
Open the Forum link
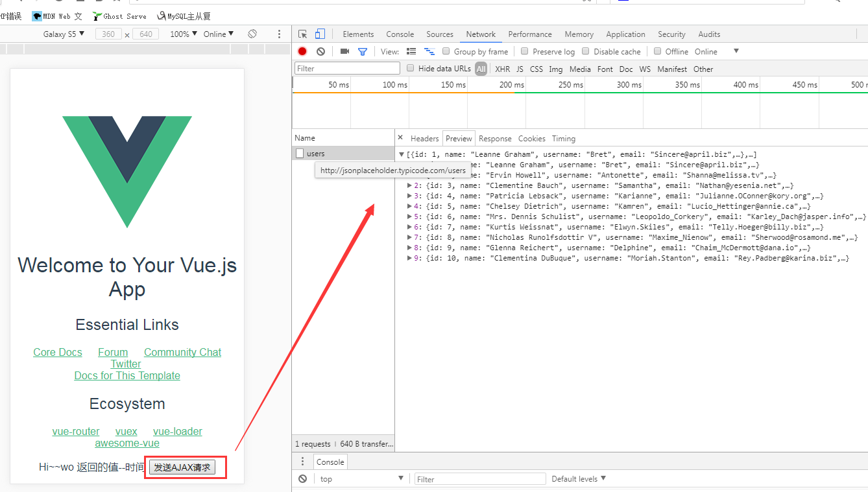(113, 352)
